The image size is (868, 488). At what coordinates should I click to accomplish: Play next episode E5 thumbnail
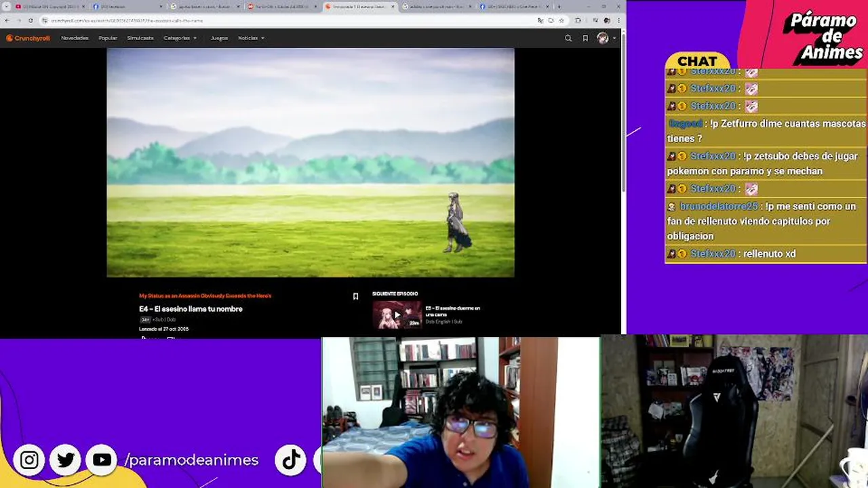pyautogui.click(x=397, y=314)
